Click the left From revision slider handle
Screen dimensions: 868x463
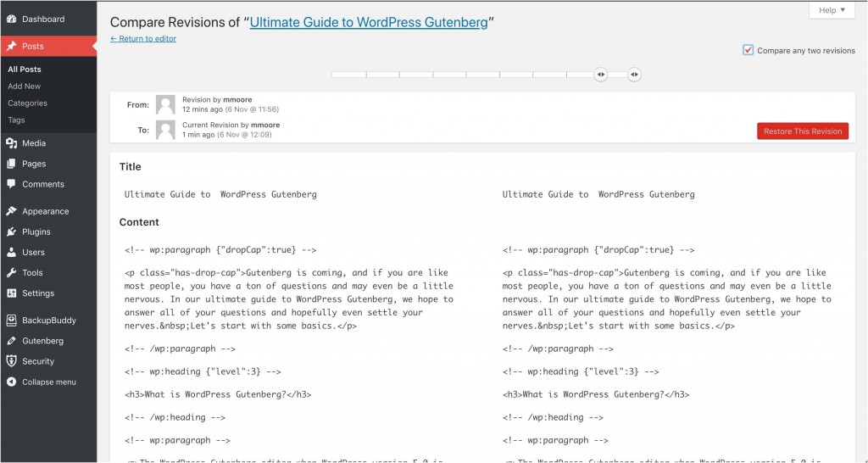tap(601, 75)
